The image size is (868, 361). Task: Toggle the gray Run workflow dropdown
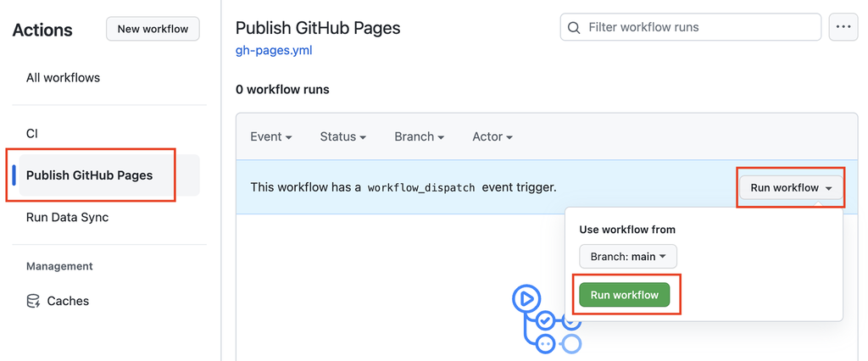click(791, 187)
